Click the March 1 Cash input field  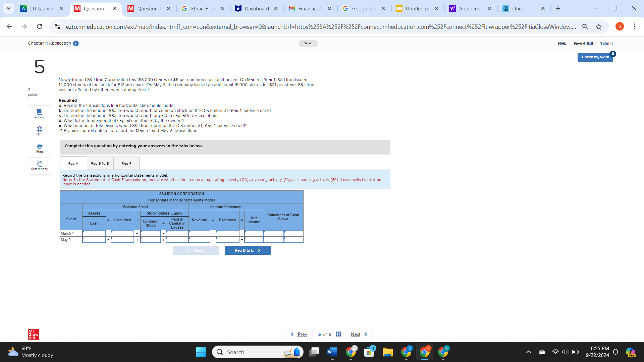[94, 233]
